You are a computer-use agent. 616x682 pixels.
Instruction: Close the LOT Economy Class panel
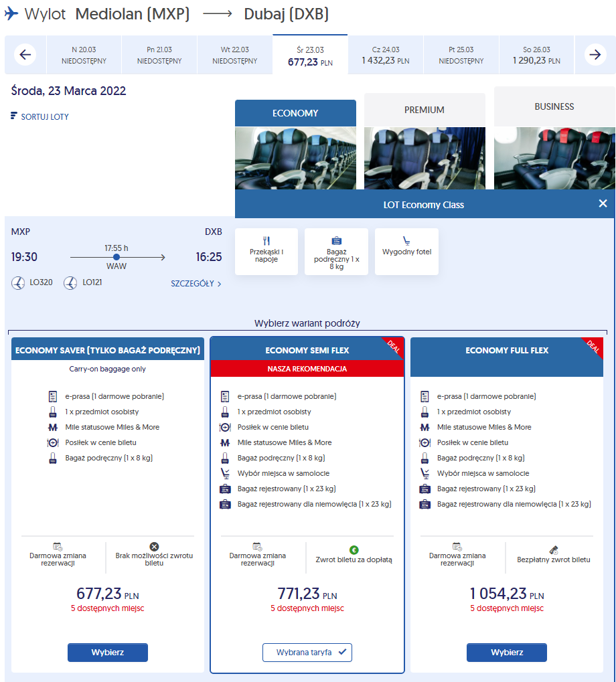[603, 203]
